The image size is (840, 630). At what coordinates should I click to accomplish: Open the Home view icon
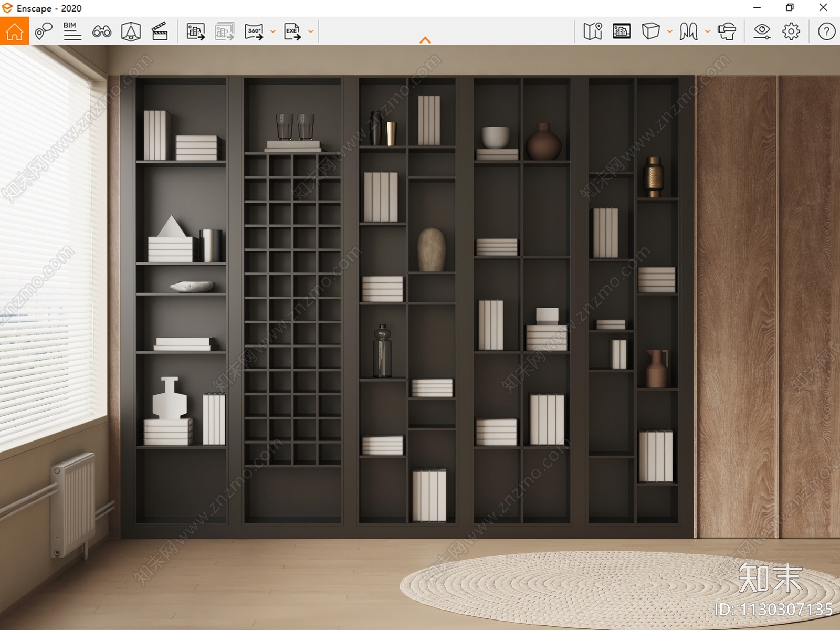click(x=14, y=31)
